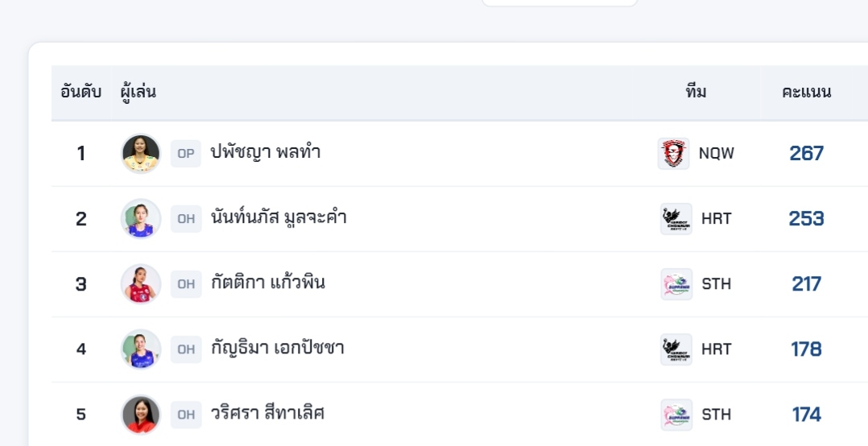This screenshot has height=446, width=868.
Task: Click player name กัตติกา แก้วพิน
Action: click(x=268, y=283)
